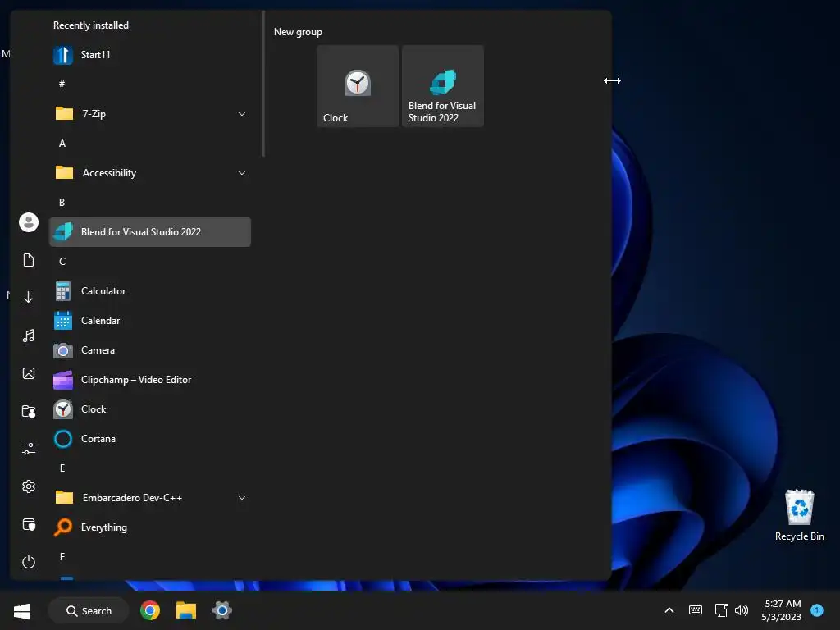Open the Camera app icon
The height and width of the screenshot is (630, 840).
click(x=63, y=350)
